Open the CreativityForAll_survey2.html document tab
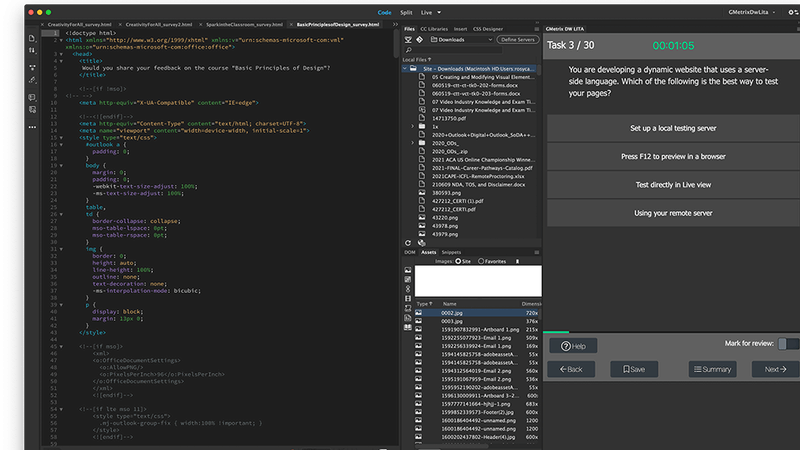This screenshot has height=450, width=800. 159,24
